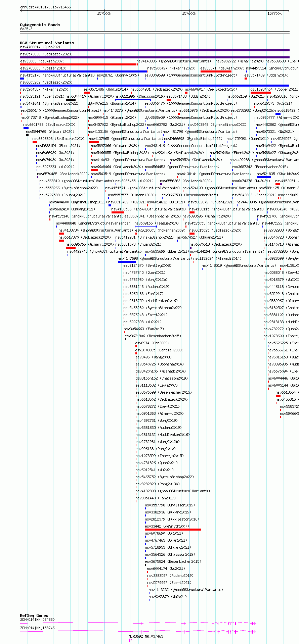Open the ZDHHC14|NM_153746 transcript label
Image resolution: width=299 pixels, height=644 pixels.
coord(37,628)
